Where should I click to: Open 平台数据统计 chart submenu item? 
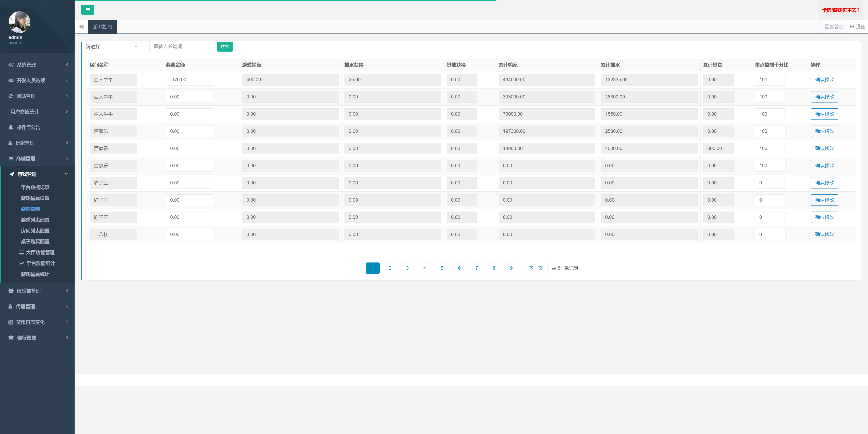(37, 263)
